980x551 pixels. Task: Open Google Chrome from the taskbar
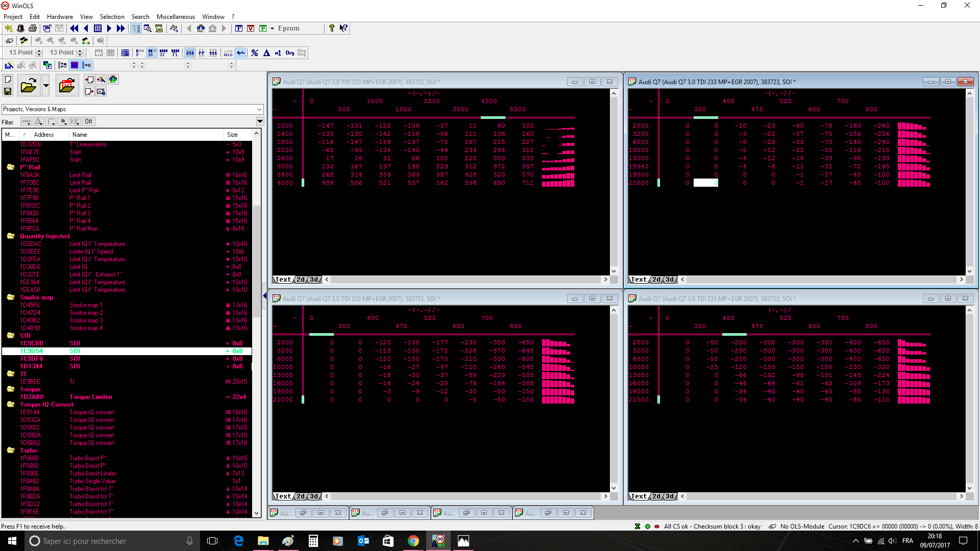pos(413,541)
